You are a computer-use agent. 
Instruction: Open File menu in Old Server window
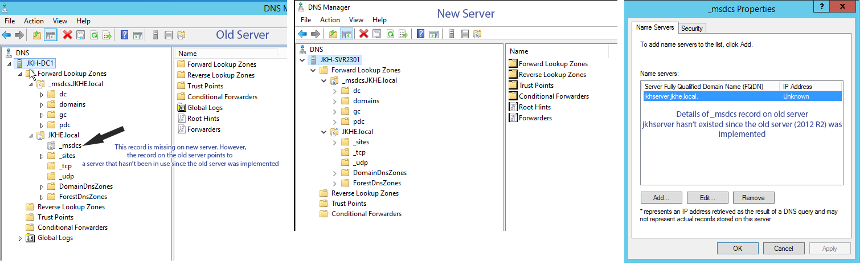coord(10,21)
